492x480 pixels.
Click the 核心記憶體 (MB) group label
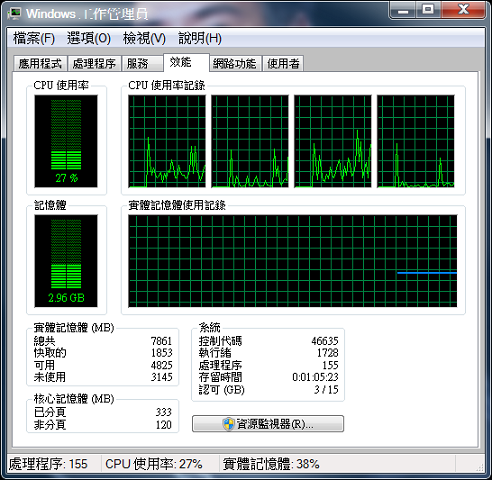tap(74, 399)
